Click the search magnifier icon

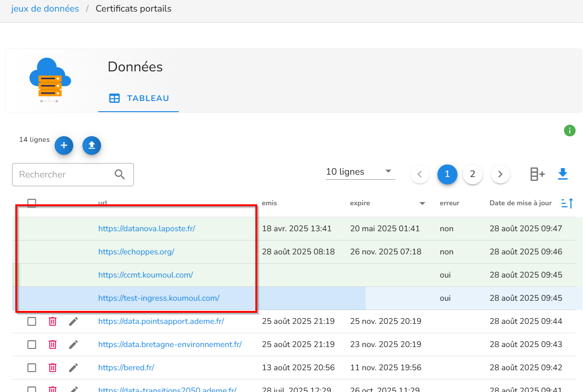coord(120,175)
